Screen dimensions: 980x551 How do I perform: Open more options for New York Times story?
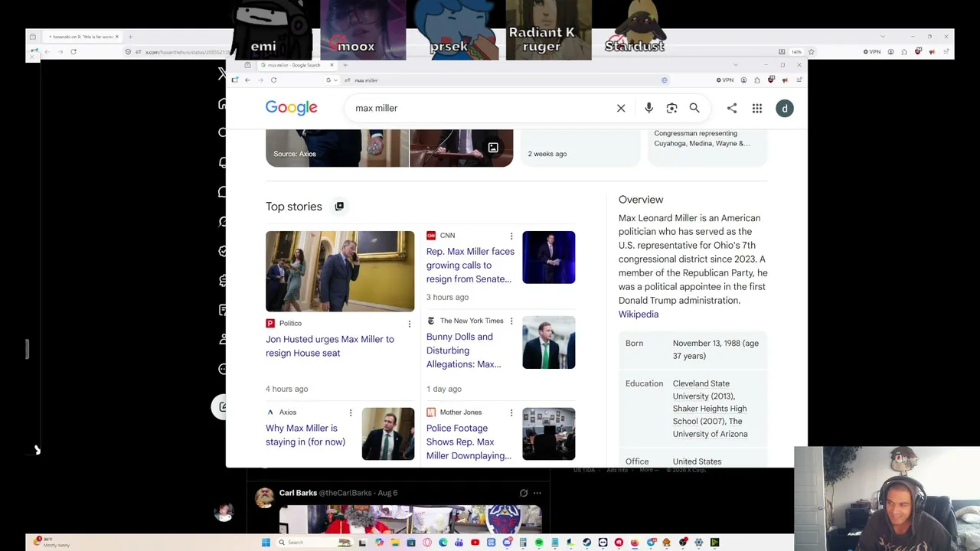511,321
